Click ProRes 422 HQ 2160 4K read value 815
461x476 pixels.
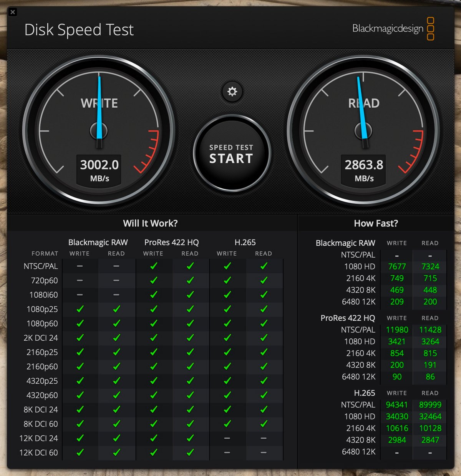[430, 353]
